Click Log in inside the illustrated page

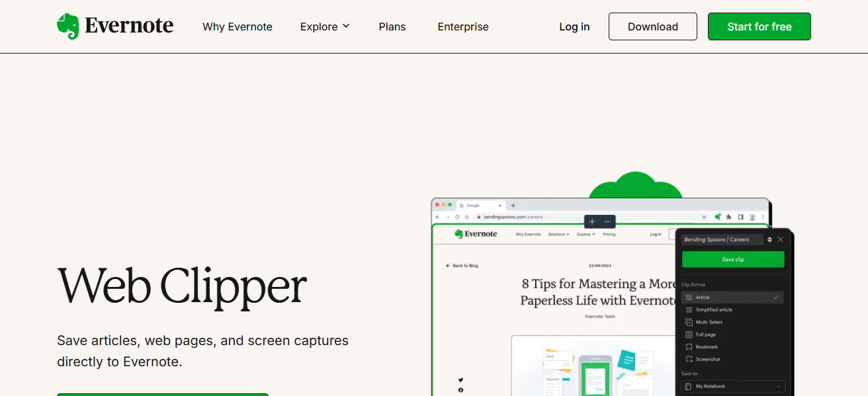click(x=656, y=234)
